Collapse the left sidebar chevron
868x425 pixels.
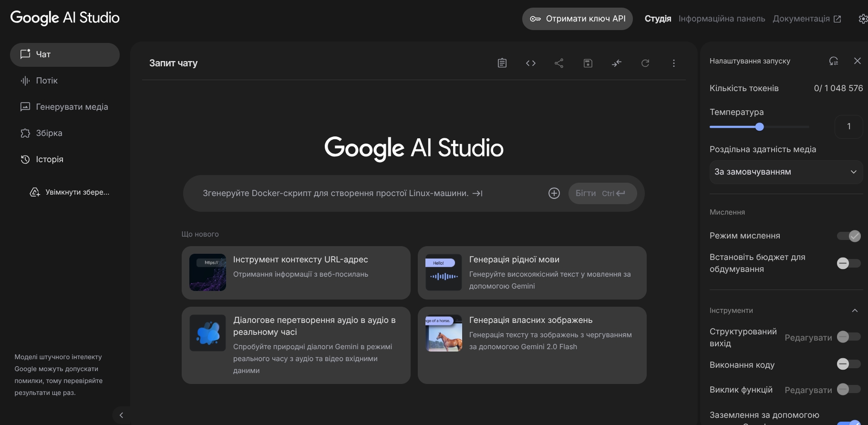[x=121, y=415]
